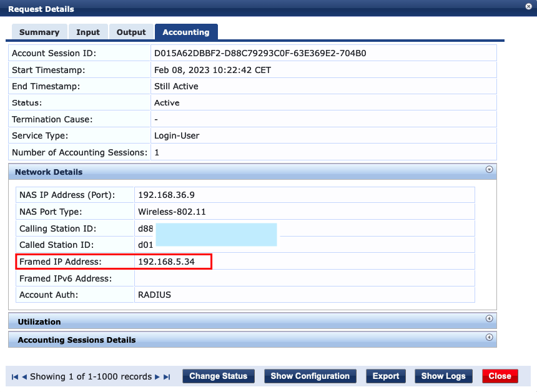Open Show Configuration
Screen dimensions: 537x392
pyautogui.click(x=310, y=376)
